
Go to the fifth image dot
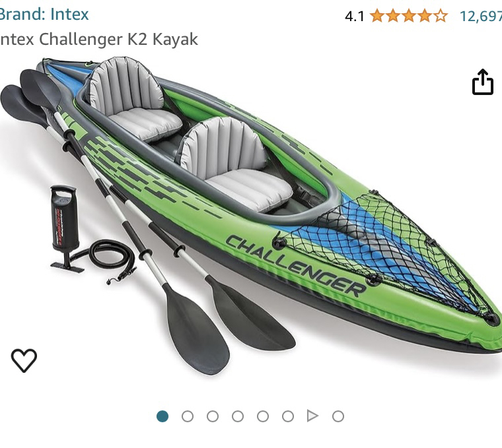(263, 416)
